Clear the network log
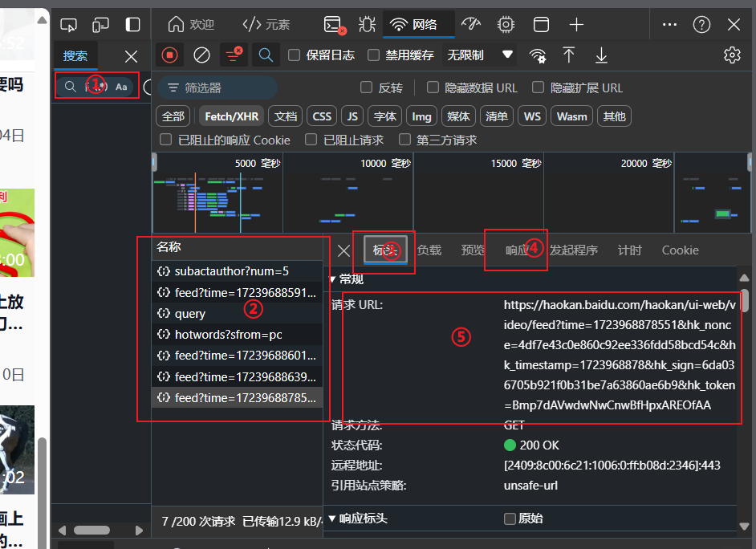This screenshot has height=549, width=756. pyautogui.click(x=201, y=55)
